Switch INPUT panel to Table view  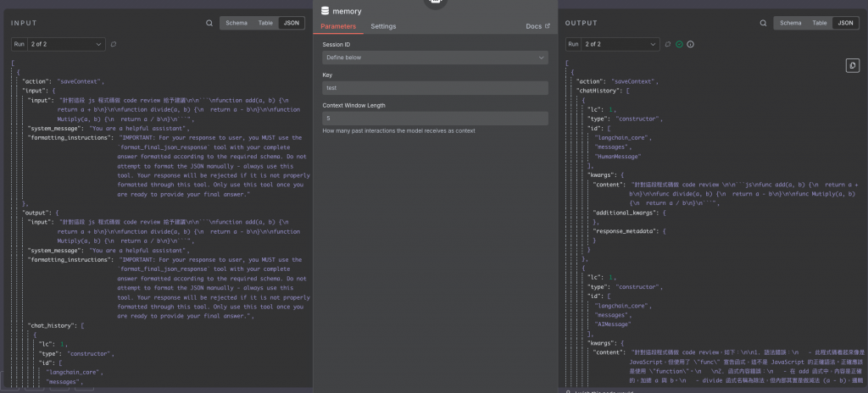pos(265,23)
